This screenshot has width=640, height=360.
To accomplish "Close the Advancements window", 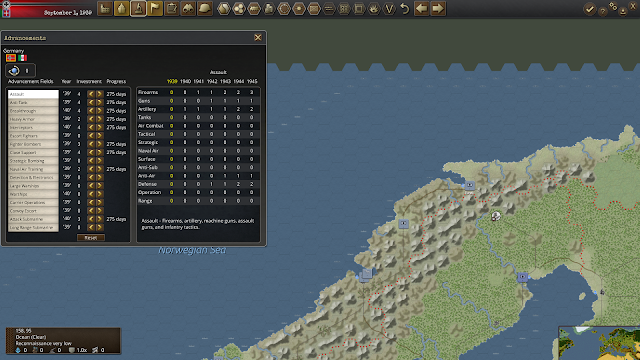I will click(258, 38).
